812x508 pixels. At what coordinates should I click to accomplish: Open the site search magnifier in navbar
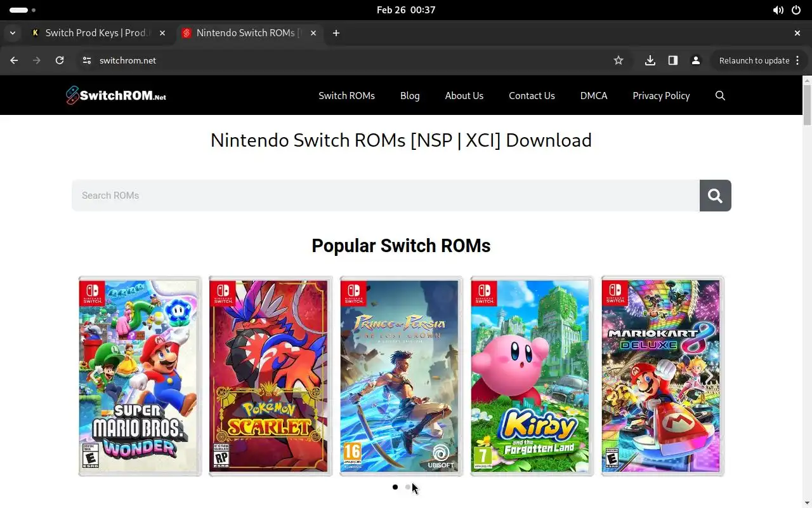(x=720, y=95)
